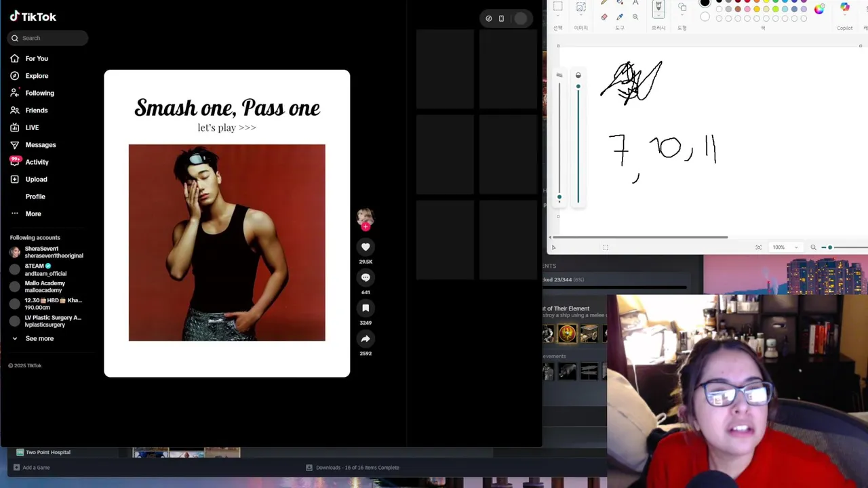Open the Paint shapes gallery
Viewport: 868px width, 488px height.
click(682, 7)
